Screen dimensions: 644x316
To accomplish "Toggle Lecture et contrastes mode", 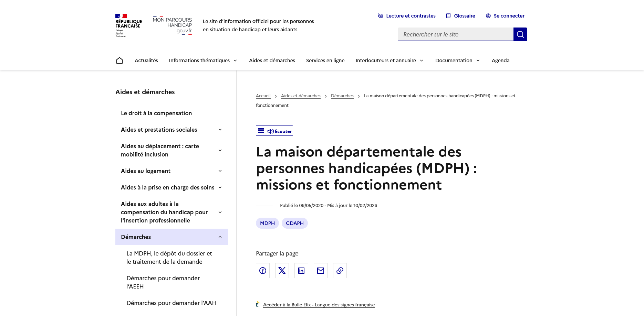I will (406, 15).
